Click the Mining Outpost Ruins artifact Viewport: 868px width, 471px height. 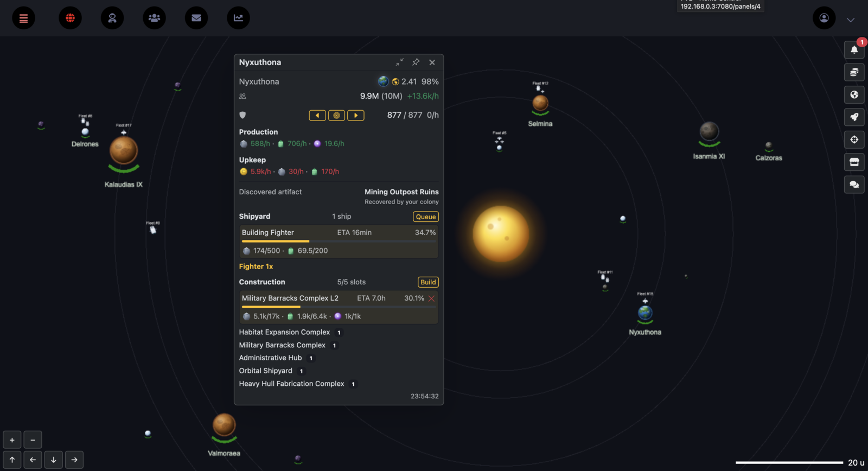pyautogui.click(x=401, y=192)
